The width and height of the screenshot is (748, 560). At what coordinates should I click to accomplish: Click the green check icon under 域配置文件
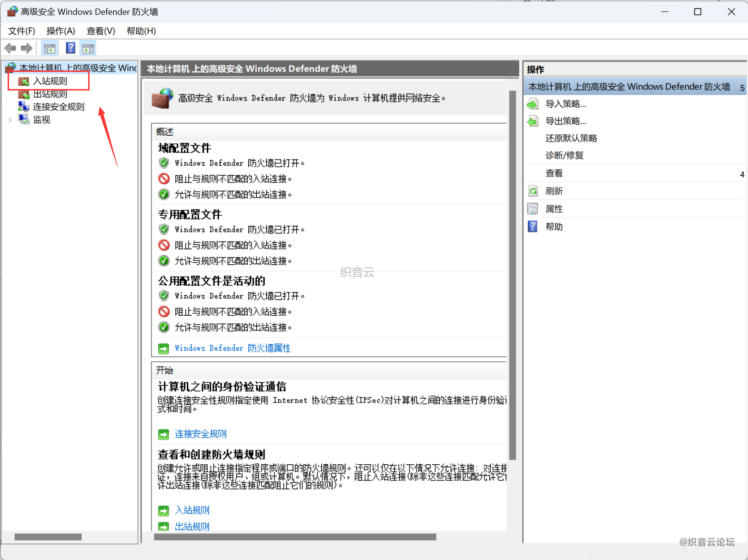click(164, 194)
